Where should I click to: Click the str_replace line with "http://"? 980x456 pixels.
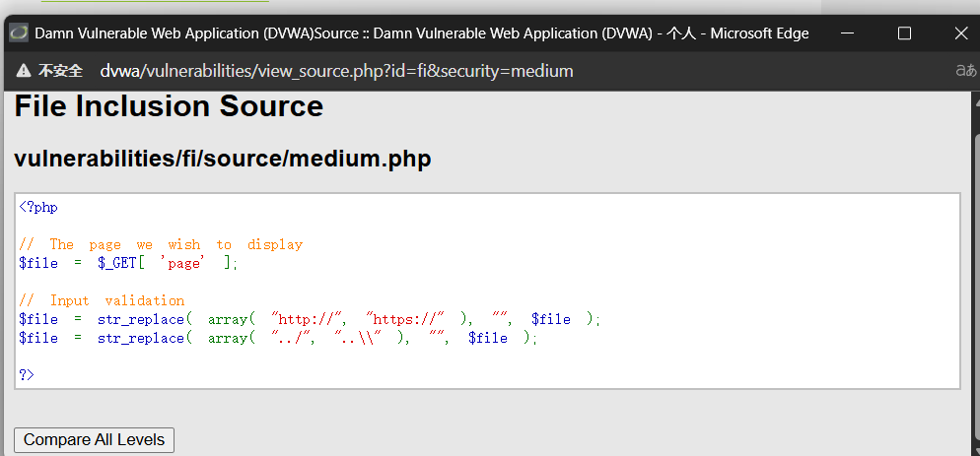point(310,319)
